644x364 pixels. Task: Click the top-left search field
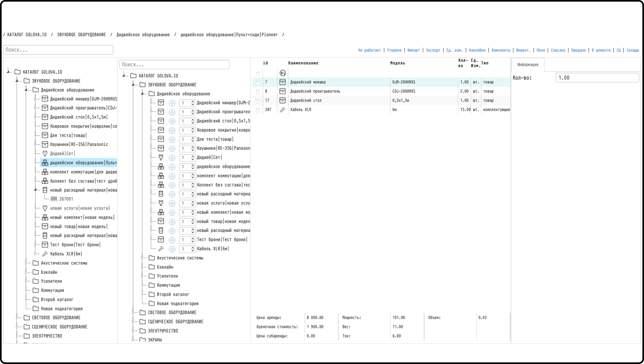click(58, 50)
